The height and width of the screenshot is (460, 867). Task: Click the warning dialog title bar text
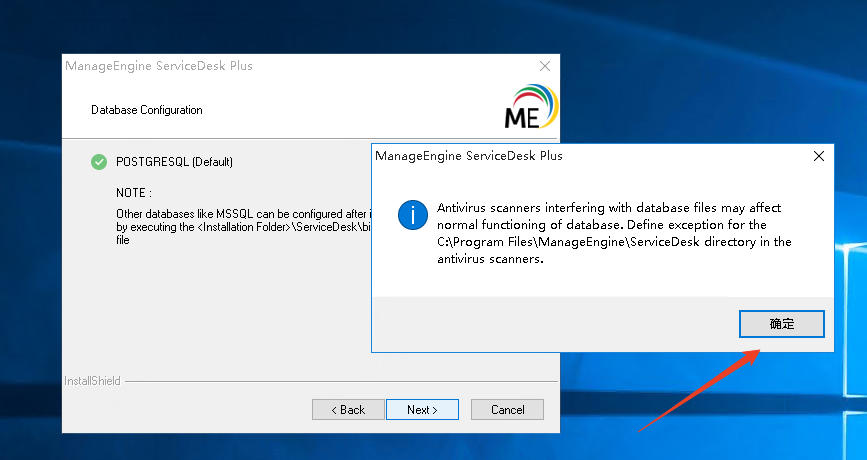pyautogui.click(x=469, y=156)
